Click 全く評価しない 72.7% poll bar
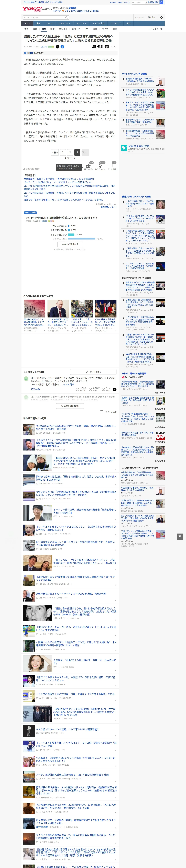This screenshot has width=186, height=868. coord(81,239)
